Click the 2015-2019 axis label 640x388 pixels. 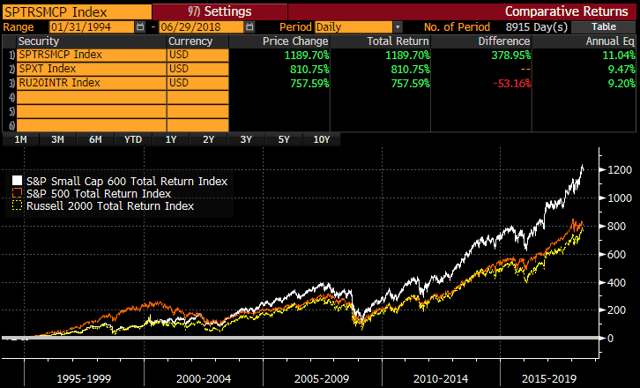[x=549, y=379]
